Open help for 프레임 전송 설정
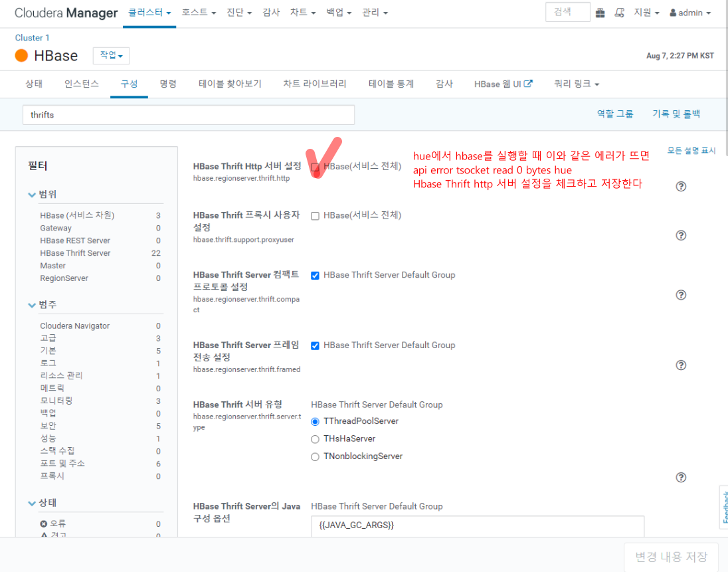 tap(681, 365)
